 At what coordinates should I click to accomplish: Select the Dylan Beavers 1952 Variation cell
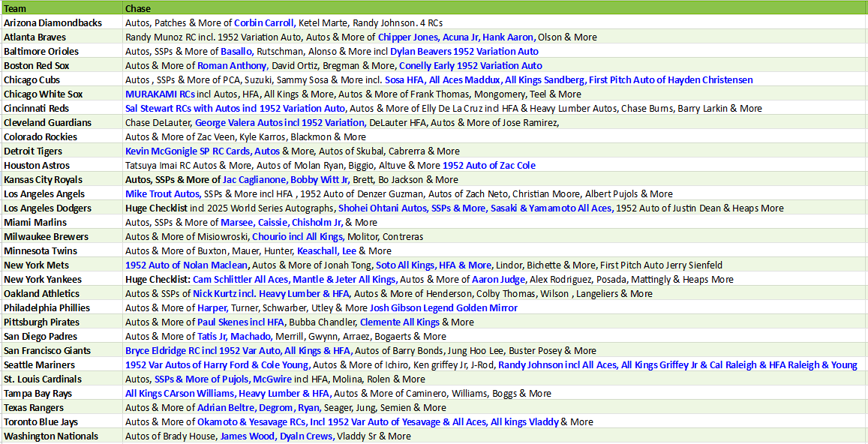click(495, 52)
